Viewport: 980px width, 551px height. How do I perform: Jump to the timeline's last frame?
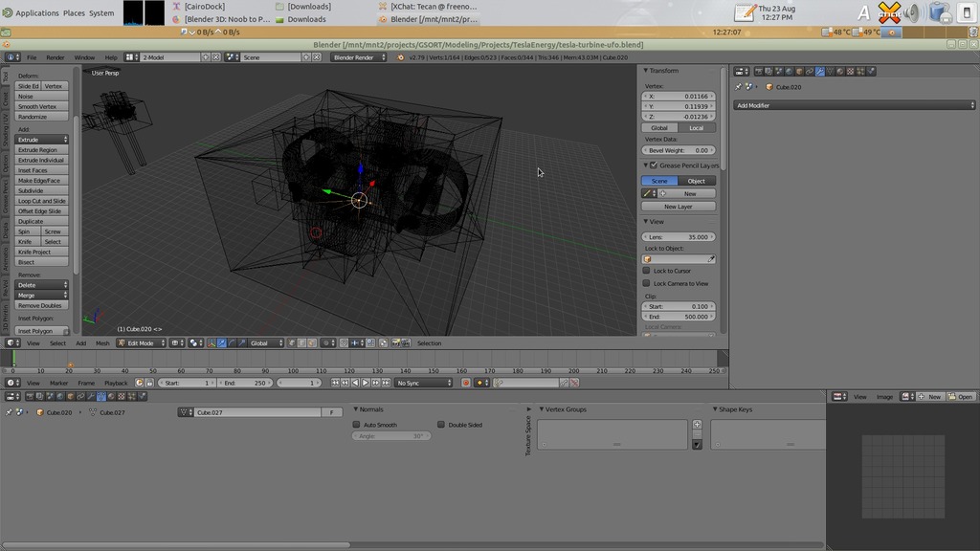[x=386, y=383]
